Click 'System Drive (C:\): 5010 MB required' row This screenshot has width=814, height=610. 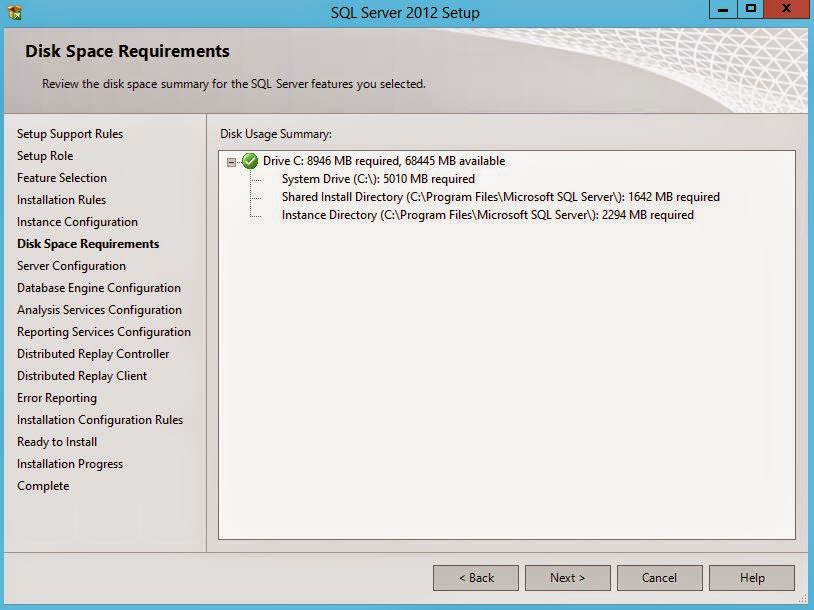coord(378,179)
